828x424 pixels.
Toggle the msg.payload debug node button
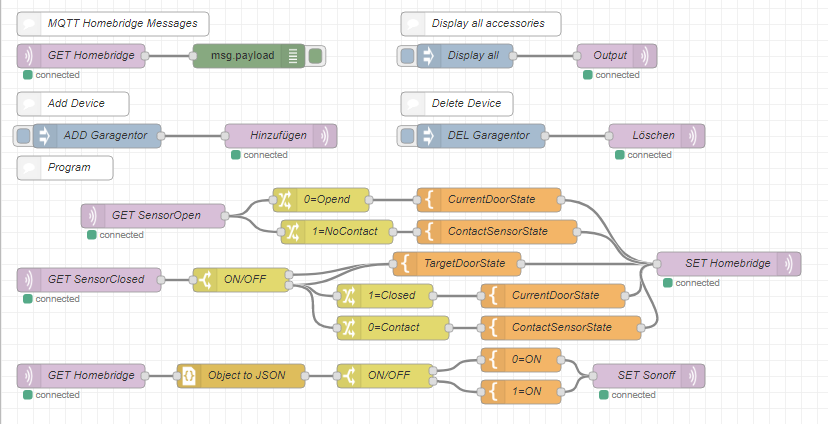click(315, 55)
